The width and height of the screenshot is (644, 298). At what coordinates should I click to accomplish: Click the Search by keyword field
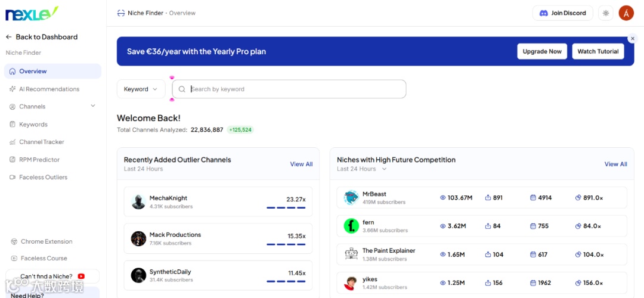[x=289, y=89]
